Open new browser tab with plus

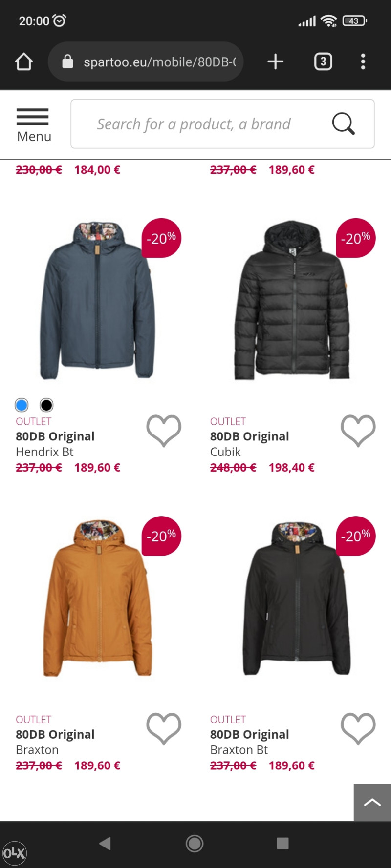pos(276,62)
